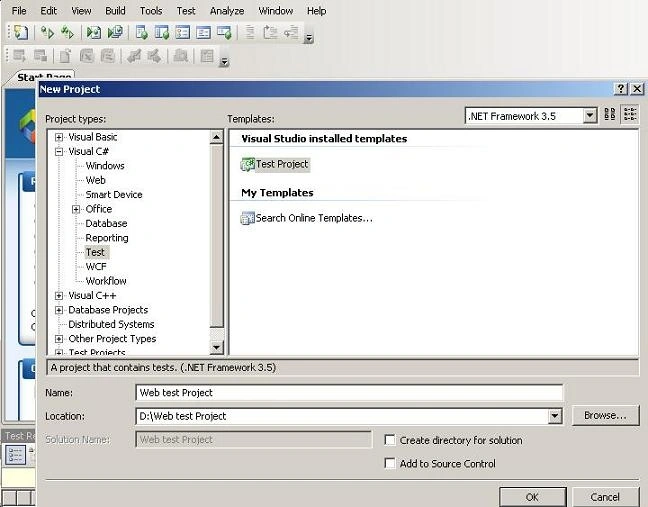Click the Search Online Templates icon
Image resolution: width=648 pixels, height=507 pixels.
[x=248, y=218]
